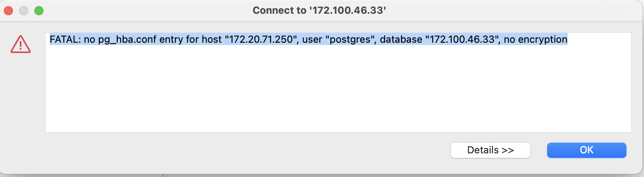This screenshot has height=177, width=644.
Task: Click the green zoom window button
Action: tap(39, 11)
